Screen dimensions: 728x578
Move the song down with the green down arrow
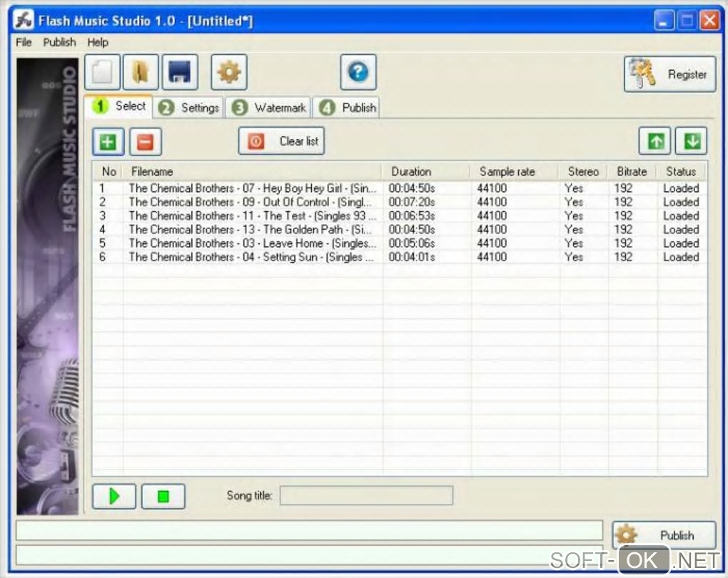[x=692, y=141]
